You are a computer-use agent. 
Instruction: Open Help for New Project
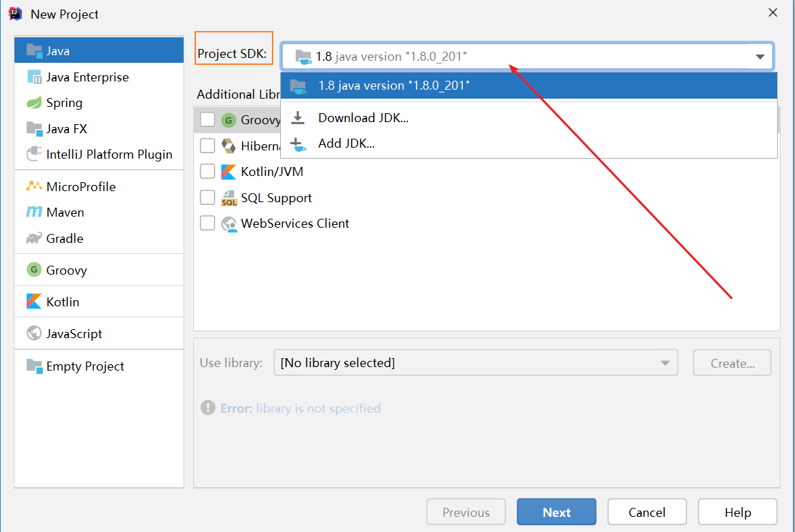pos(738,512)
